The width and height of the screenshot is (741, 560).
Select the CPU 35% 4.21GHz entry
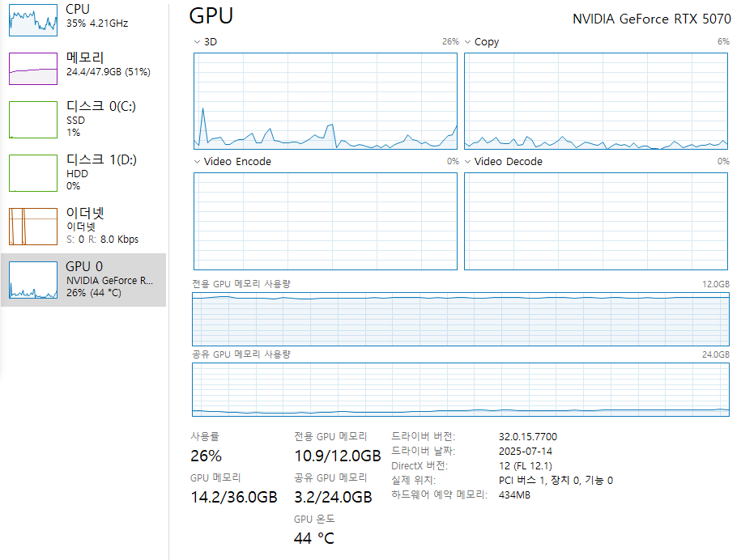point(97,16)
